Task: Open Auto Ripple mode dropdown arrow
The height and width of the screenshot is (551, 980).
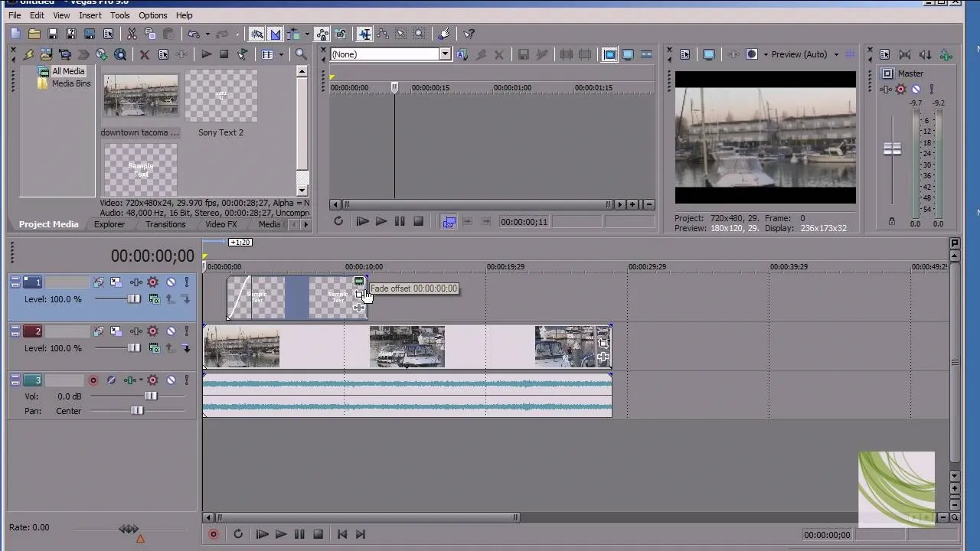Action: pyautogui.click(x=307, y=34)
